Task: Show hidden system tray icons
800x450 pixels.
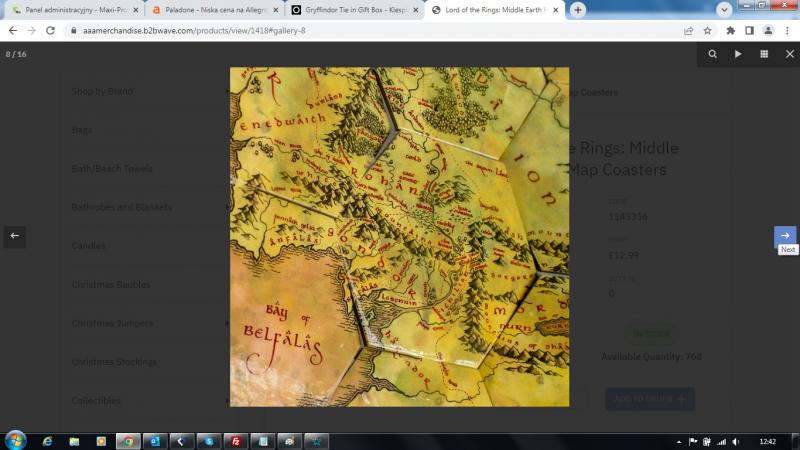Action: coord(679,442)
